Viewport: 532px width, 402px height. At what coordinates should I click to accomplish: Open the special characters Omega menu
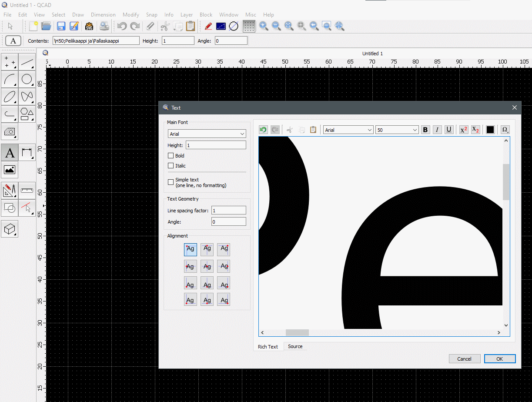click(505, 130)
